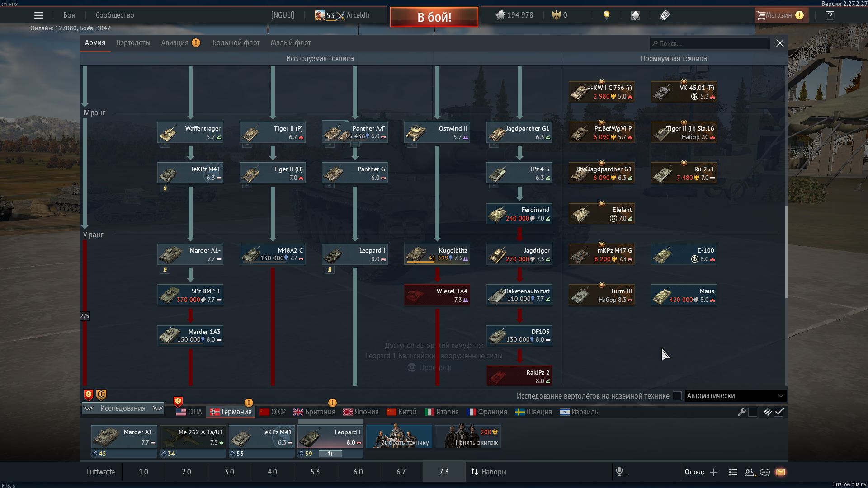Click the 2/5 rank progress indicator
The image size is (868, 488).
(x=85, y=316)
